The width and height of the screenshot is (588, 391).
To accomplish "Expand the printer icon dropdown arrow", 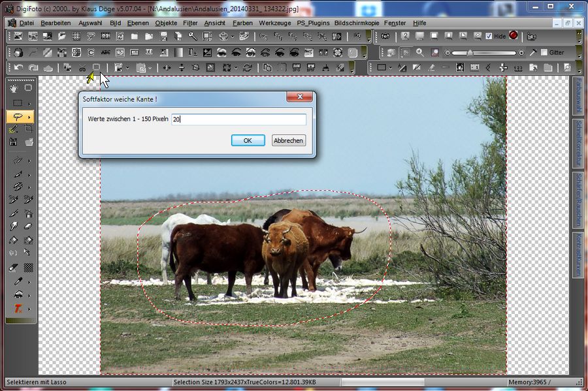I will (x=234, y=37).
